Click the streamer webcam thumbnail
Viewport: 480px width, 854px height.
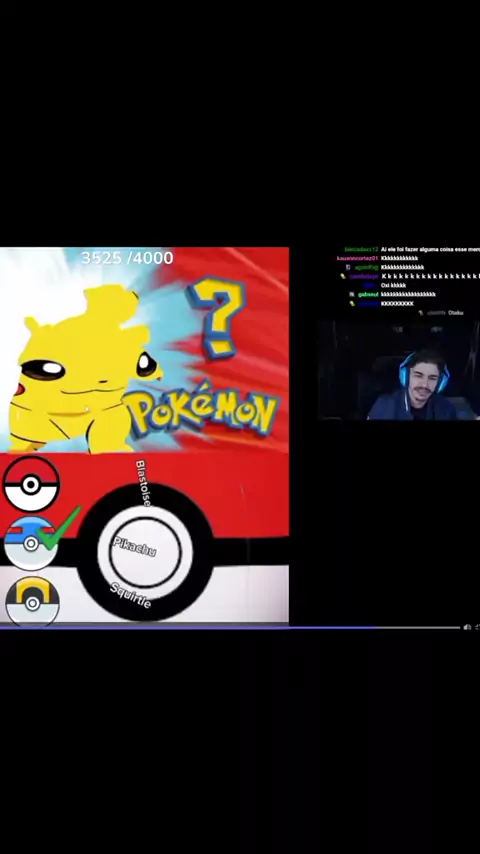399,370
